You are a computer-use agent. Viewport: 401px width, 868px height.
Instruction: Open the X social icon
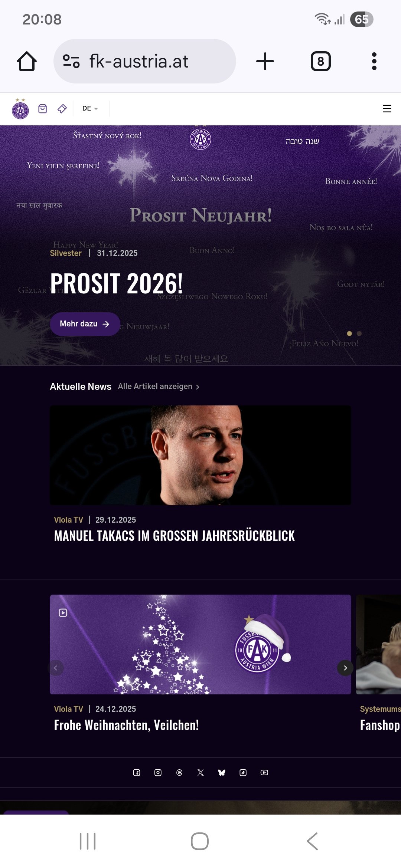pyautogui.click(x=200, y=772)
